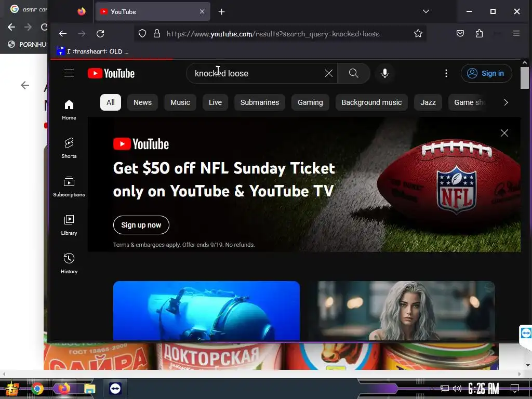Open Chrome from the taskbar
Viewport: 532px width, 399px height.
tap(37, 389)
